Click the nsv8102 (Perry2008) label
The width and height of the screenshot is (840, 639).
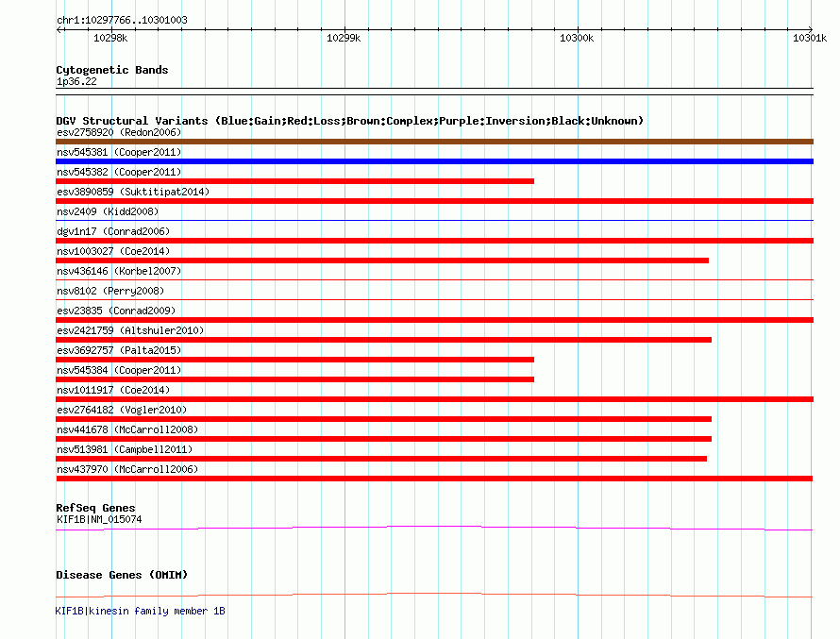point(110,291)
